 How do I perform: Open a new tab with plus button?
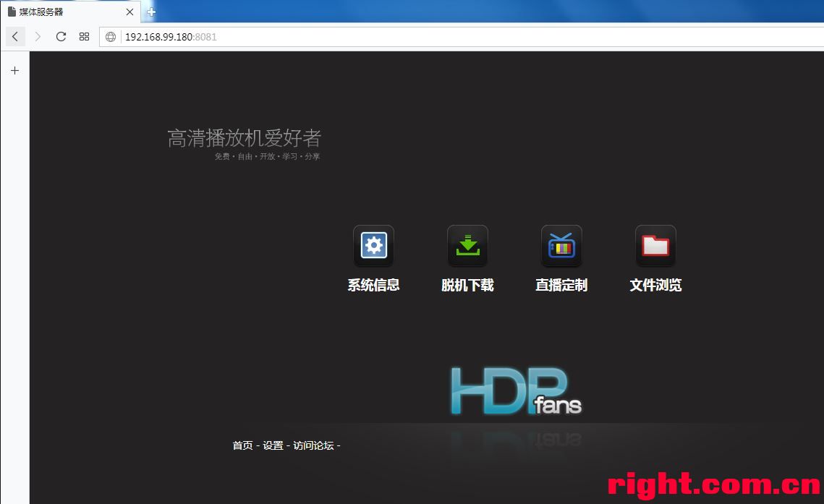151,12
